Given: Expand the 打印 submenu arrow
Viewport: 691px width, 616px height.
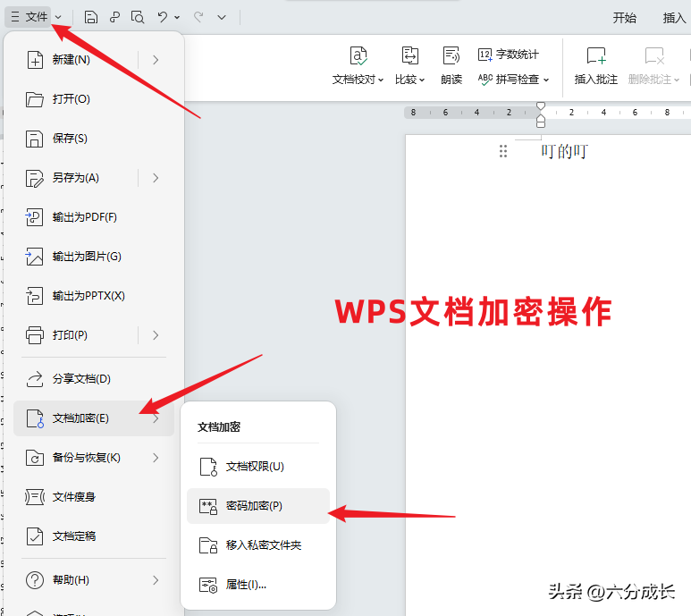Looking at the screenshot, I should pyautogui.click(x=156, y=335).
